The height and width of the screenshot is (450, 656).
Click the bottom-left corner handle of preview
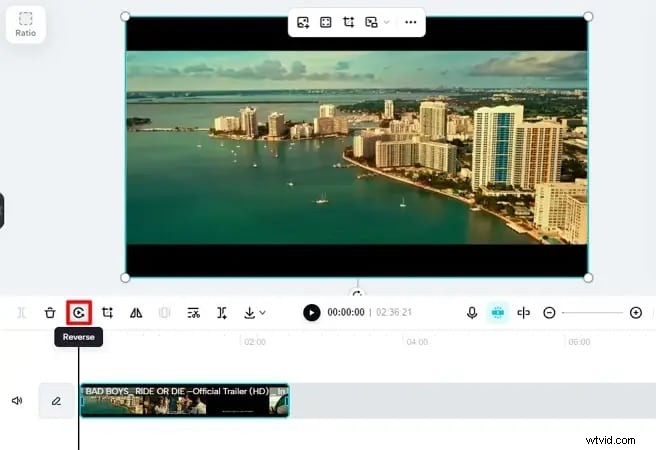[125, 278]
